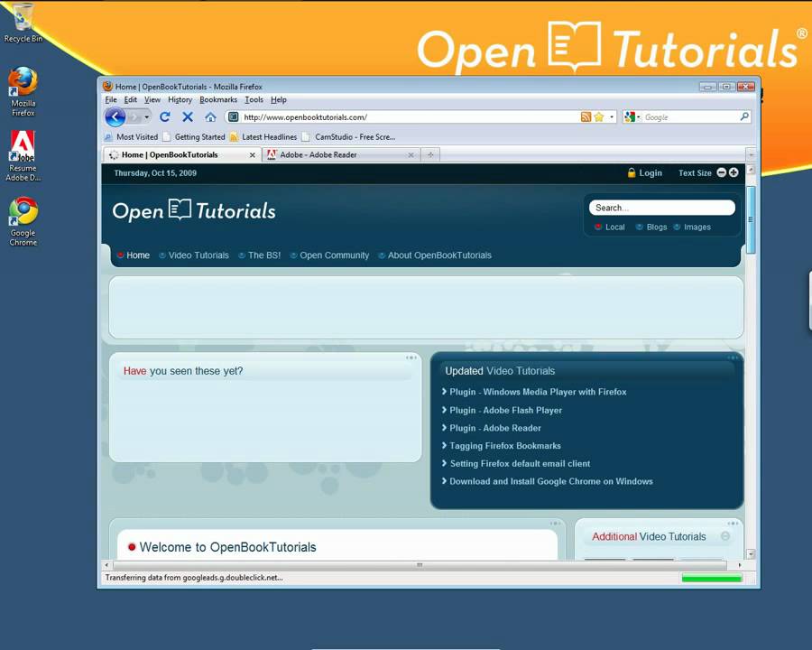Open the search engine selector dropdown
The width and height of the screenshot is (812, 650).
pos(632,117)
